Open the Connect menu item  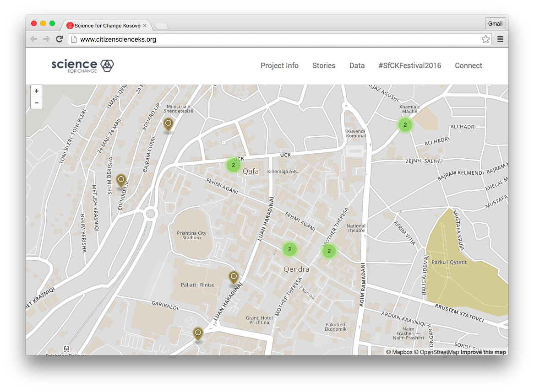469,66
